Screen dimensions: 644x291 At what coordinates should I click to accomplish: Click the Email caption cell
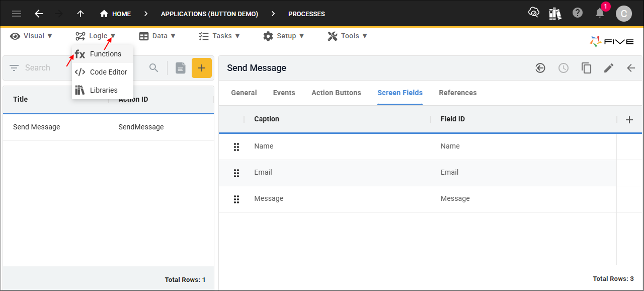(x=263, y=173)
